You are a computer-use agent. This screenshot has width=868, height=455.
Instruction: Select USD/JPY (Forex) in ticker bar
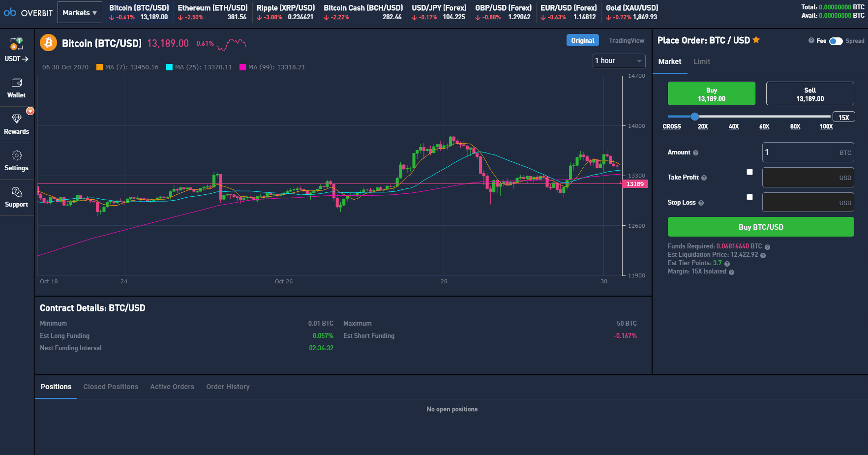(x=439, y=12)
